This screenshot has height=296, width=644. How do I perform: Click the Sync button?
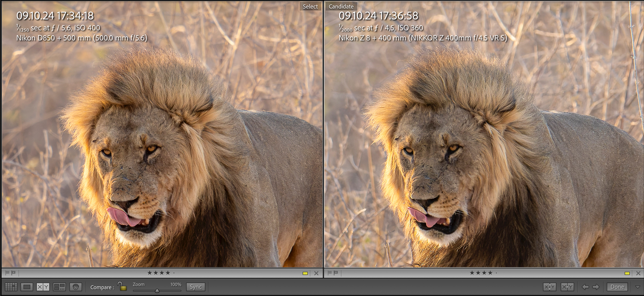(196, 287)
